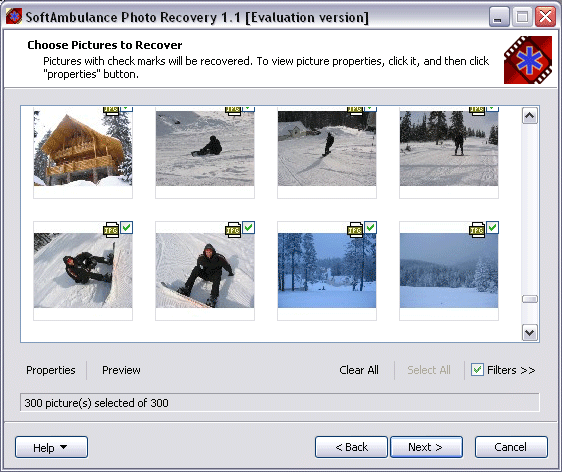Select the blue forest trees thumbnail
This screenshot has width=562, height=472.
(327, 270)
